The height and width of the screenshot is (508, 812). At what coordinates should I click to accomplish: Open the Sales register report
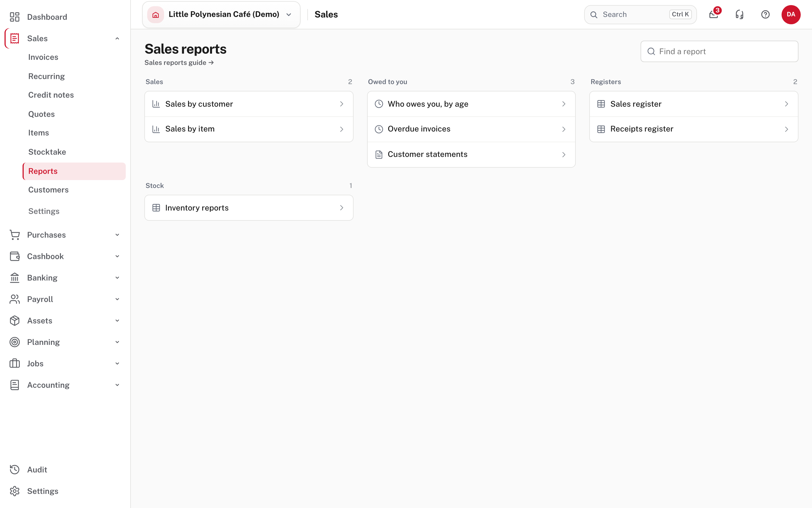click(694, 104)
